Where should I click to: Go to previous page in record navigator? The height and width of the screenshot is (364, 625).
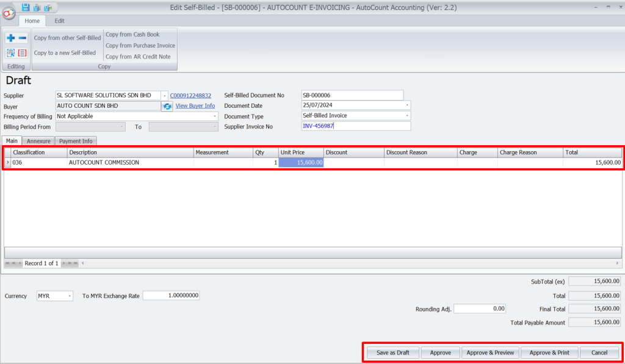14,263
